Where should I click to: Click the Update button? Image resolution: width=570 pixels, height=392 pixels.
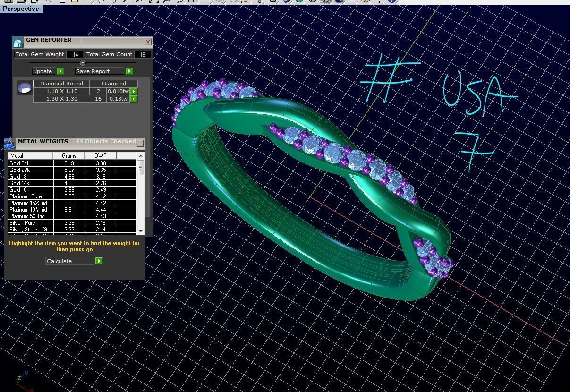(x=44, y=71)
